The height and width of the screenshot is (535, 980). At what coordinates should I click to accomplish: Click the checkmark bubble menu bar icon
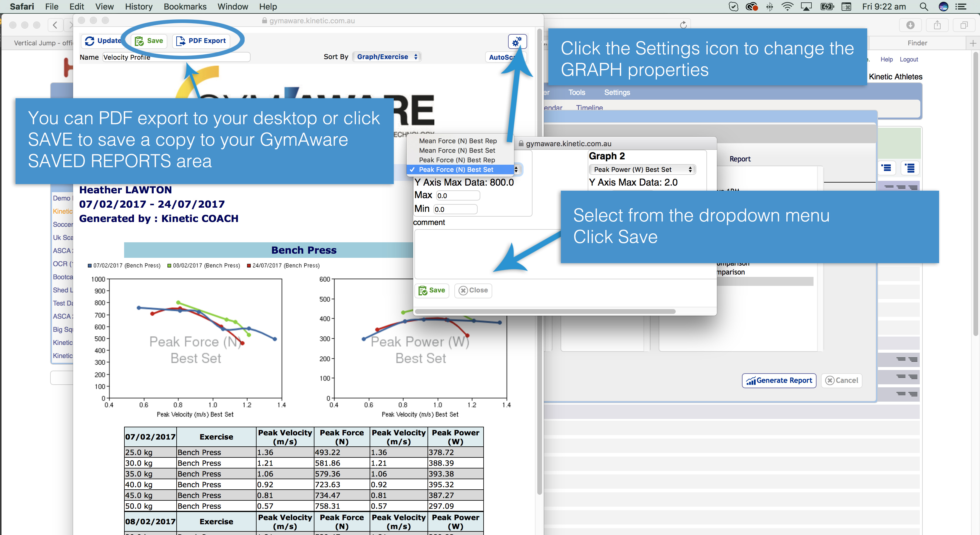734,7
